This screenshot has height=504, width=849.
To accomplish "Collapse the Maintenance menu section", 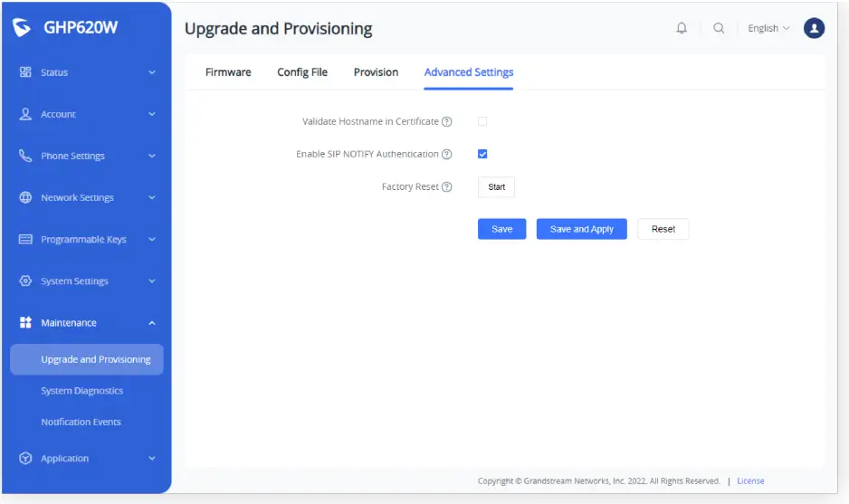I will (x=152, y=323).
